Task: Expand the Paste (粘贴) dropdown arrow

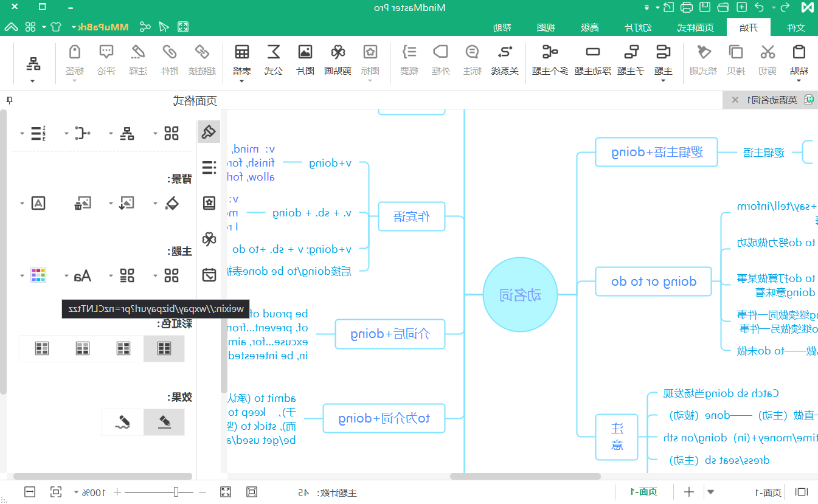Action: (x=799, y=81)
